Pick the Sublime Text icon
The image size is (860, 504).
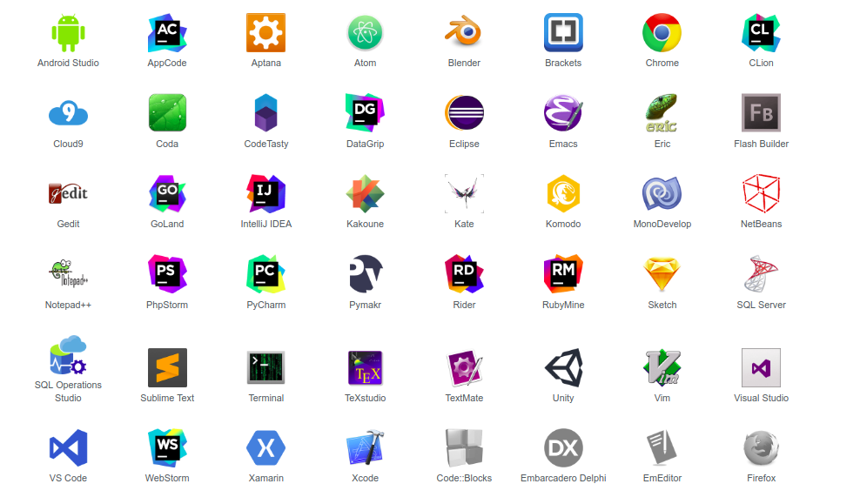167,367
